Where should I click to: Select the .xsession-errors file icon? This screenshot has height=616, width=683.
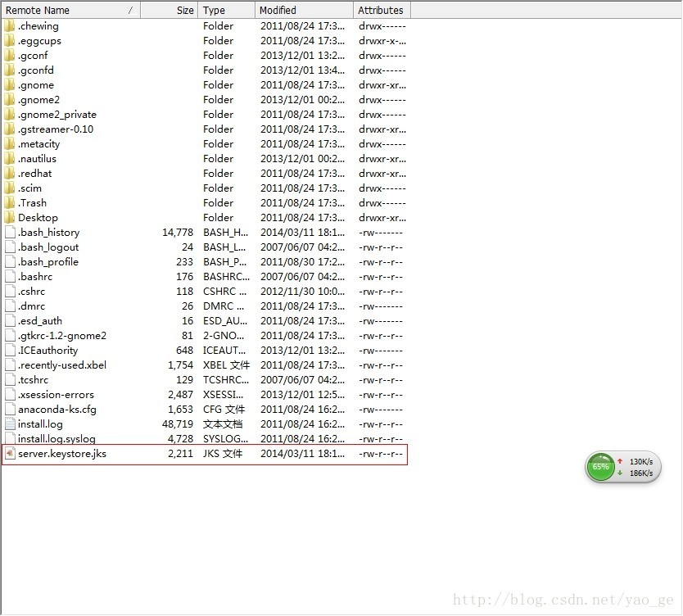[10, 395]
